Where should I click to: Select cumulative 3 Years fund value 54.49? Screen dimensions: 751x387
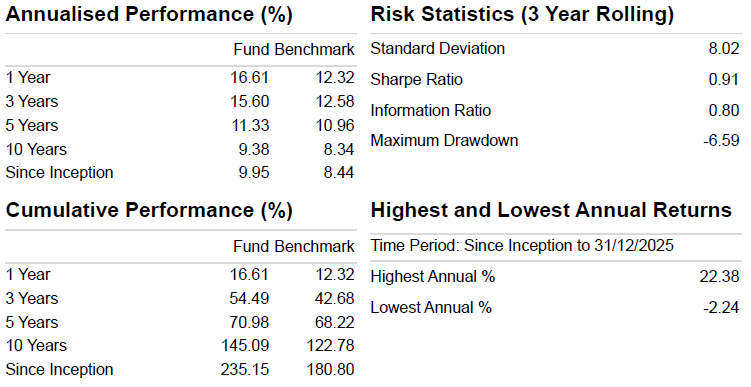(x=249, y=298)
